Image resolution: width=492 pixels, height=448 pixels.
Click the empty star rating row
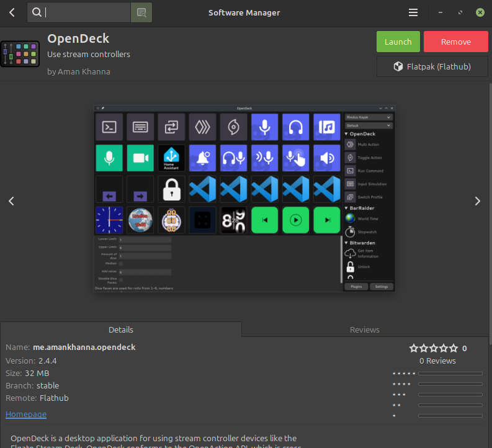coord(433,348)
